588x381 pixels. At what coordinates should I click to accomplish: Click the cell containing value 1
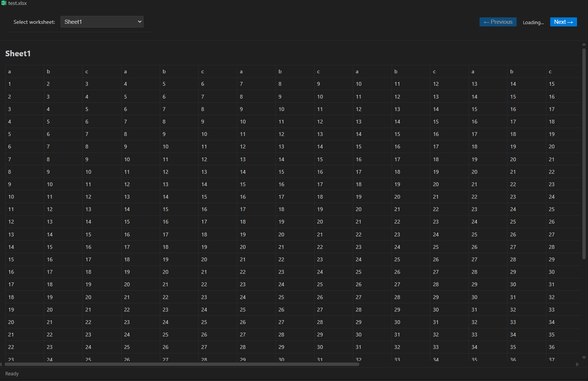click(9, 84)
